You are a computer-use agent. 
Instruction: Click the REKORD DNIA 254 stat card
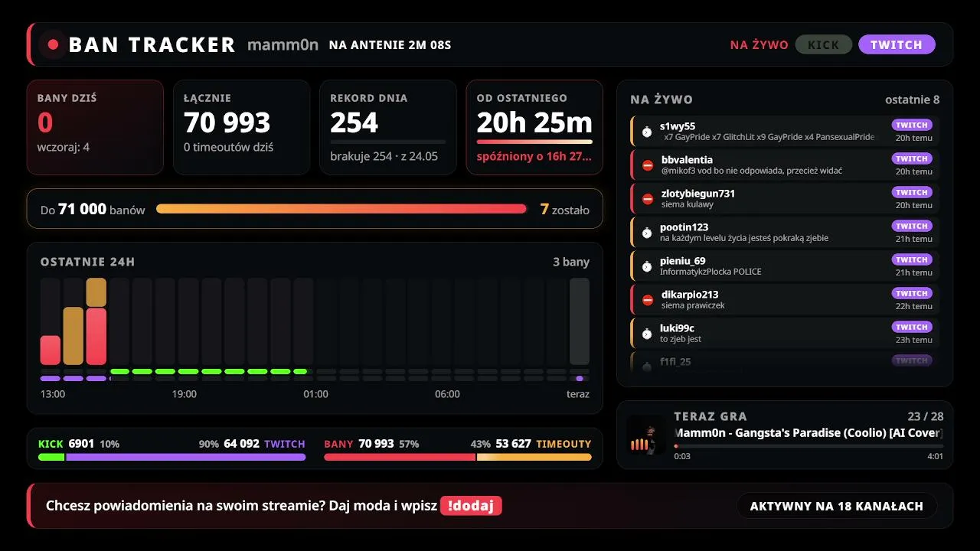(x=388, y=127)
